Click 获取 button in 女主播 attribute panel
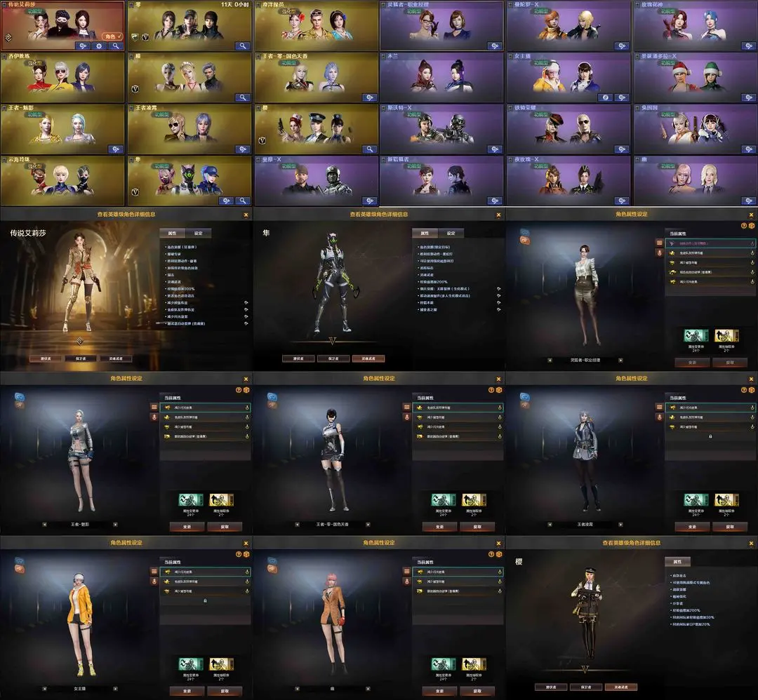Screen dimensions: 758x700 (x=225, y=691)
